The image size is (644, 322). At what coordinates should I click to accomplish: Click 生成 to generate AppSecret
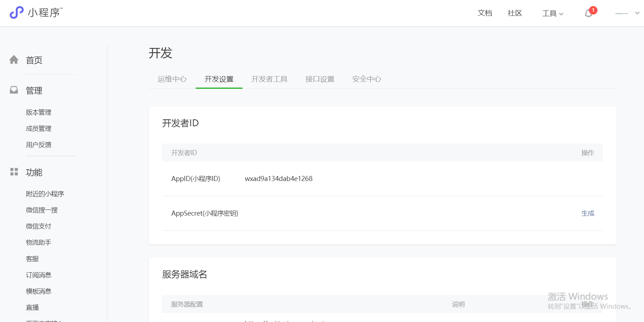[x=588, y=213]
